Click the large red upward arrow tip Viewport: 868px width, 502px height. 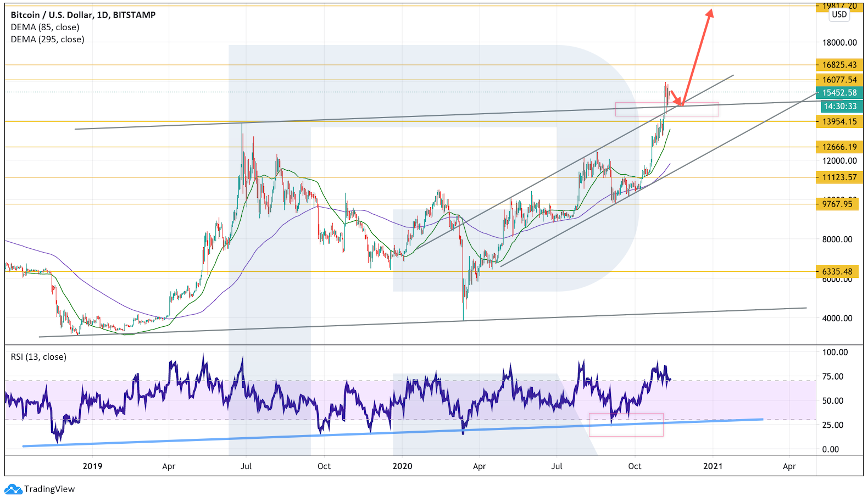[x=710, y=12]
